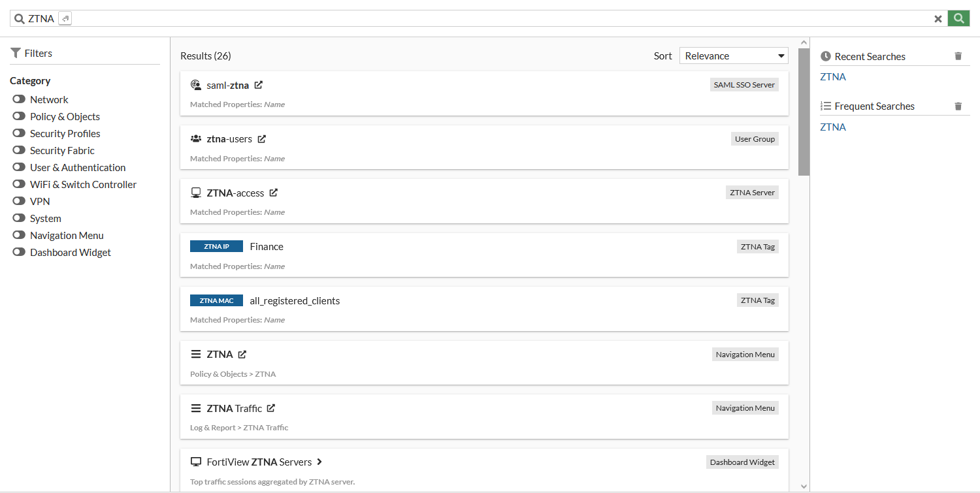Image resolution: width=980 pixels, height=493 pixels.
Task: Clear the search field with the X icon
Action: pyautogui.click(x=938, y=19)
